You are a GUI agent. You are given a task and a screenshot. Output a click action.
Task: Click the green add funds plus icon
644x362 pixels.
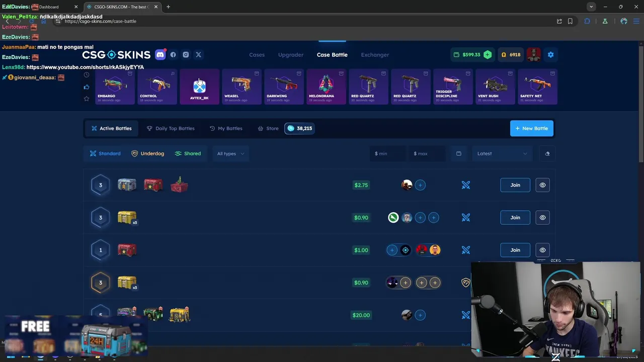click(488, 55)
